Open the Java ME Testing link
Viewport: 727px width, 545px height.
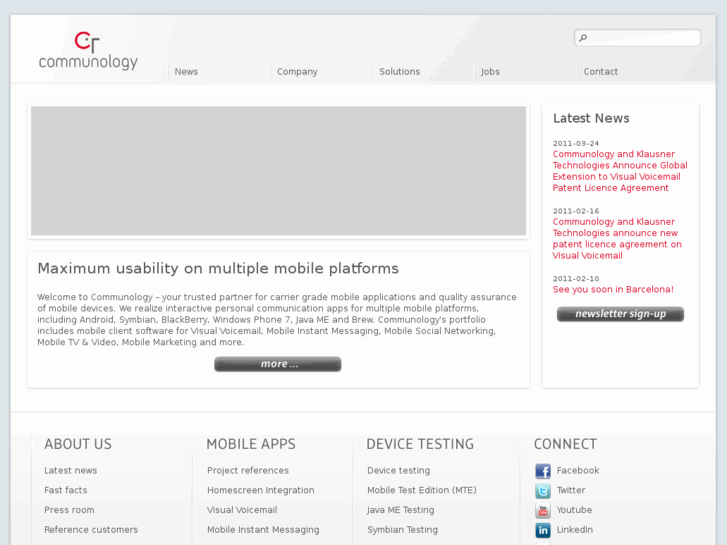click(401, 510)
